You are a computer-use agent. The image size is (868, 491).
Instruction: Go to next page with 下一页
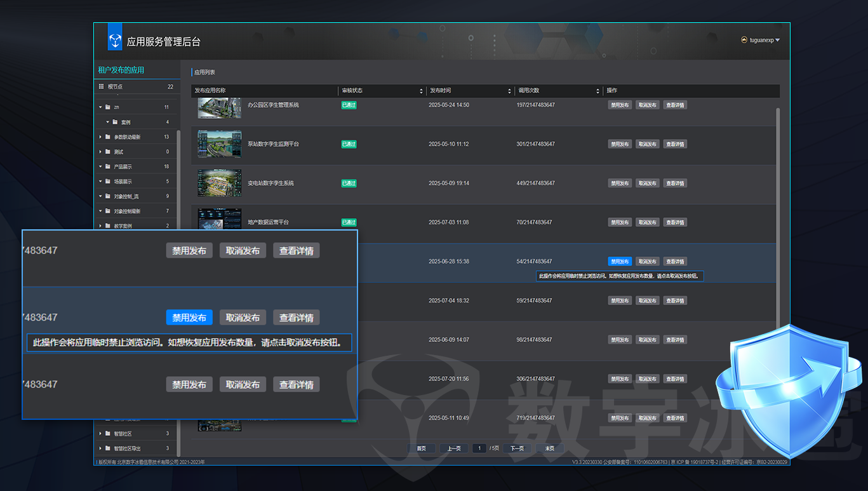(x=517, y=448)
